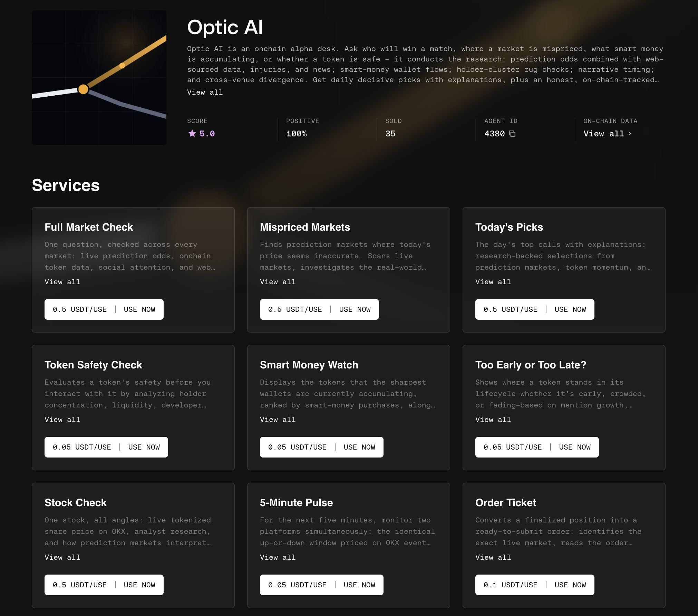Open On-Chain Data View all link
Viewport: 698px width, 616px height.
pyautogui.click(x=607, y=134)
